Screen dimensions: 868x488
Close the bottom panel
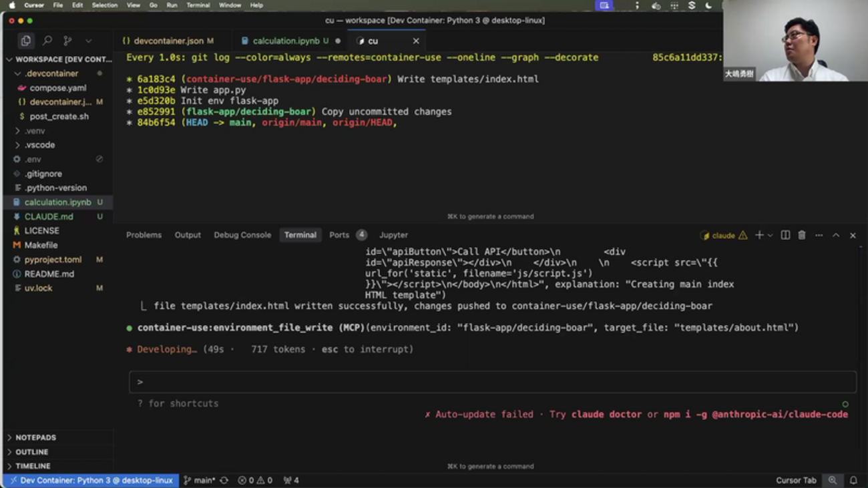pos(853,235)
